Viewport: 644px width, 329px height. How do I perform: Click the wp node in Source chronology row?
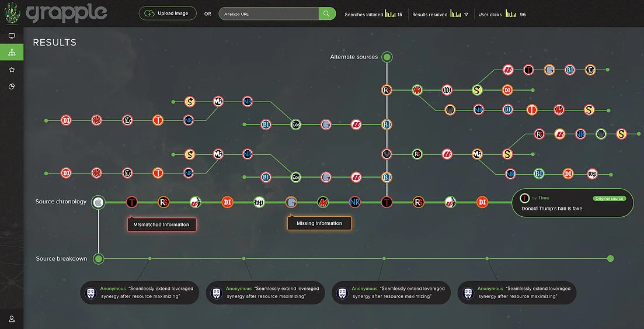coord(259,202)
